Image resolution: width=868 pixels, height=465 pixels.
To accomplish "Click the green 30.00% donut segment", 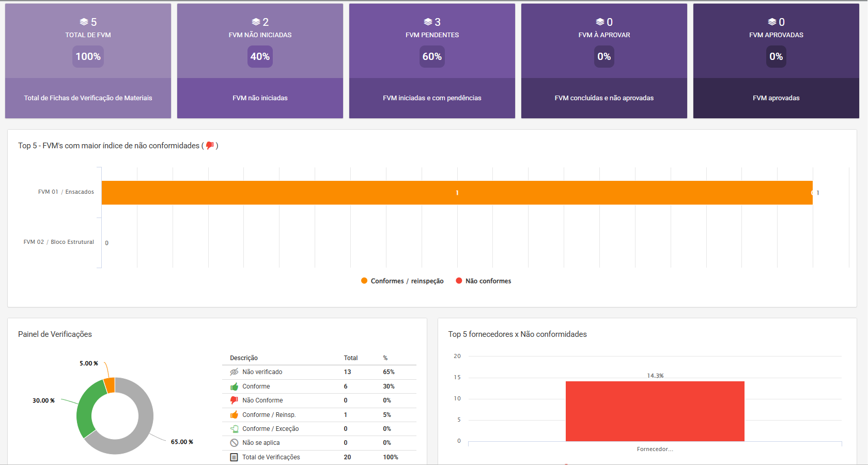I will click(87, 408).
